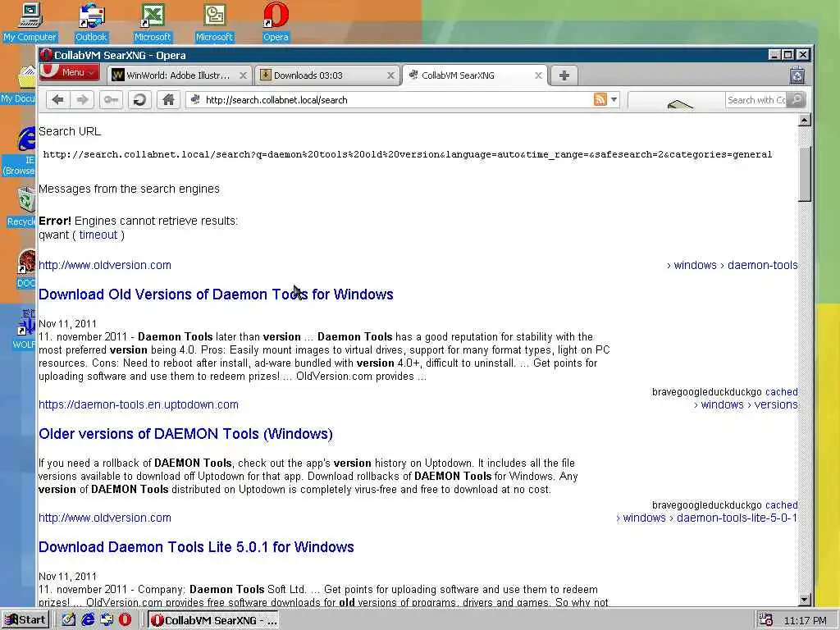Close the Downloads tab

pos(391,75)
